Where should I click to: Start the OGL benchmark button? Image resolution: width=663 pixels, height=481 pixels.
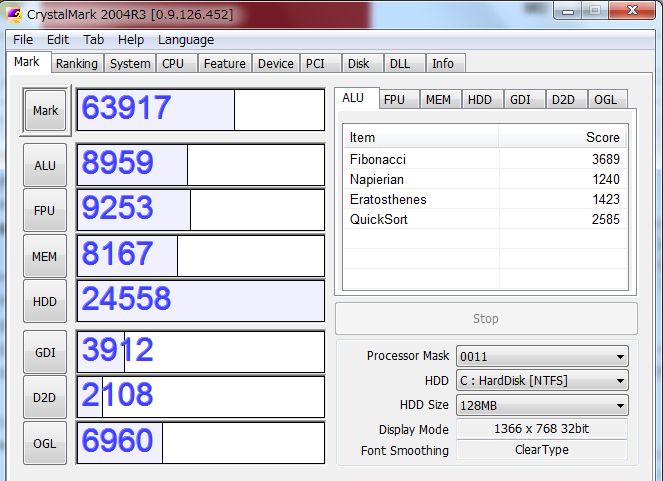coord(45,443)
